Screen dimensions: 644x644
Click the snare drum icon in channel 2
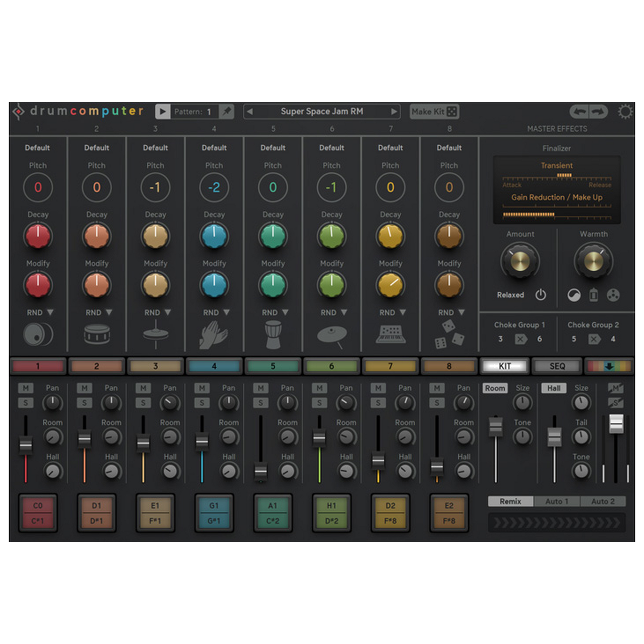(x=97, y=334)
